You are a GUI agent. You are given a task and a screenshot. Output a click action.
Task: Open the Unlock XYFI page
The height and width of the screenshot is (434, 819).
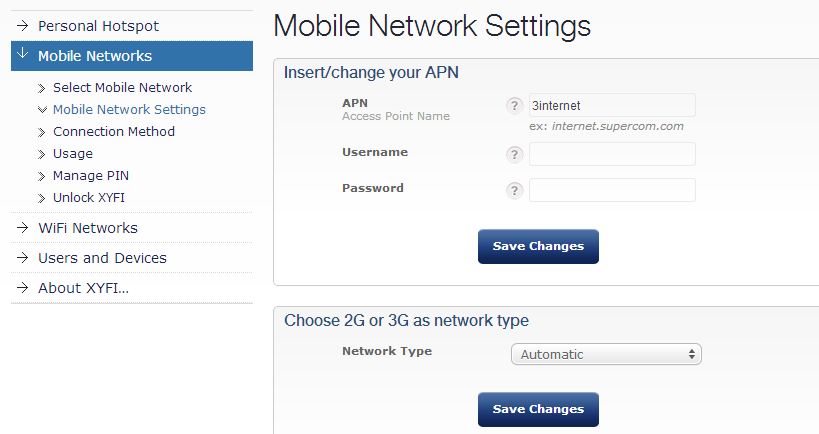89,197
